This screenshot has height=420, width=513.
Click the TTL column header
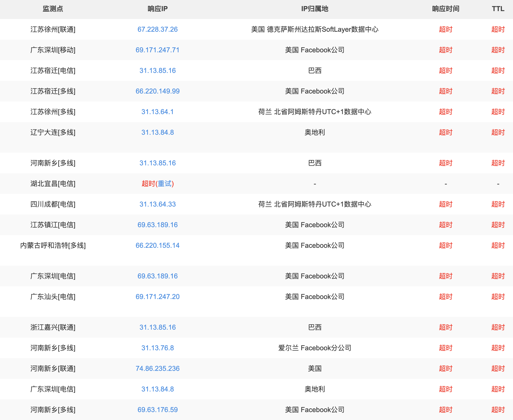pos(498,9)
